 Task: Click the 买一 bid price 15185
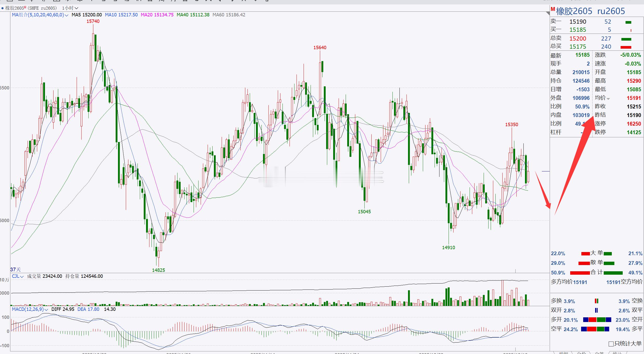(x=578, y=30)
